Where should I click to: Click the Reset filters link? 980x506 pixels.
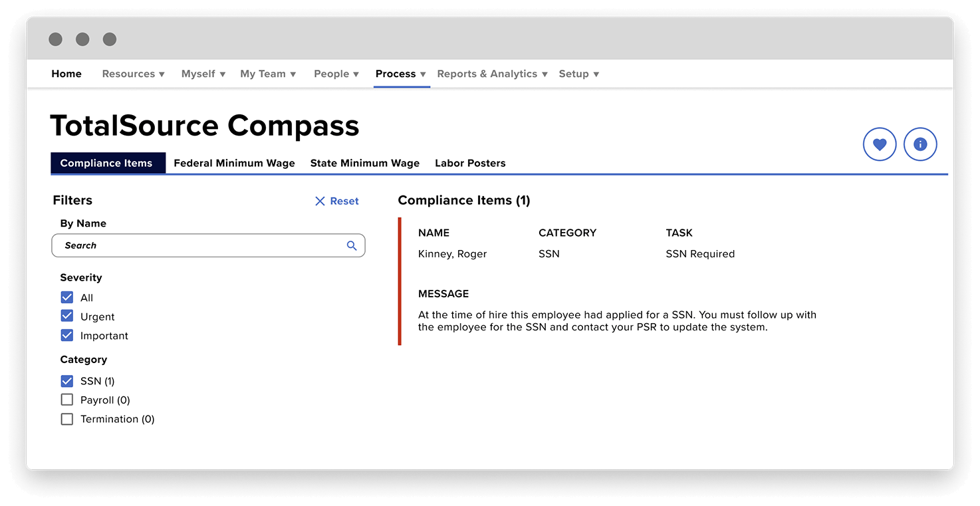(336, 201)
